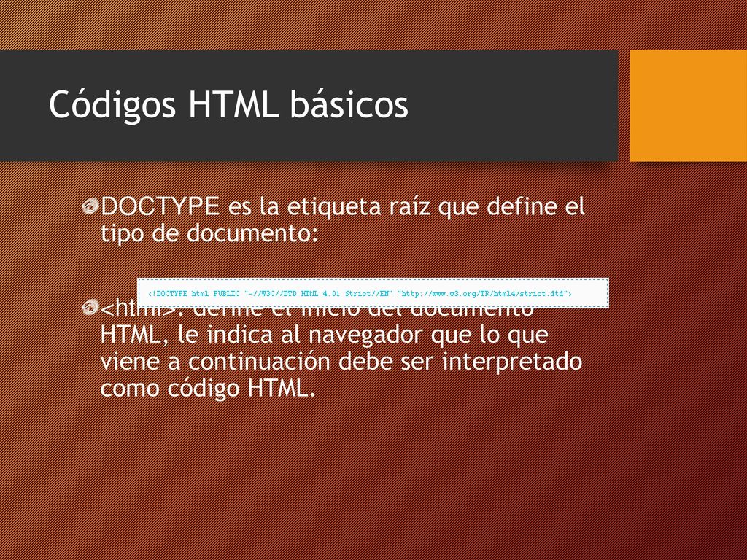Click the line "como código HTML."
The height and width of the screenshot is (560, 747).
[208, 388]
